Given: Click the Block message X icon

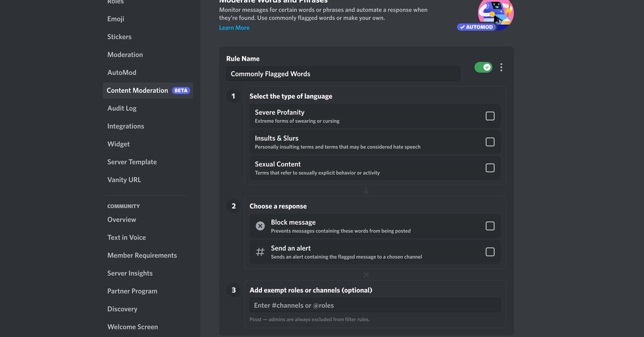Looking at the screenshot, I should click(x=260, y=226).
